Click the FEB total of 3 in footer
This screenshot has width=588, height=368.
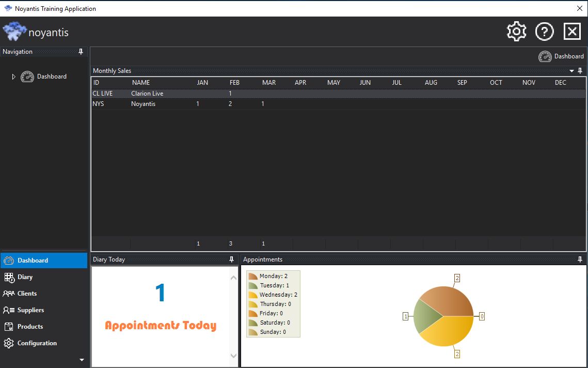pos(231,244)
